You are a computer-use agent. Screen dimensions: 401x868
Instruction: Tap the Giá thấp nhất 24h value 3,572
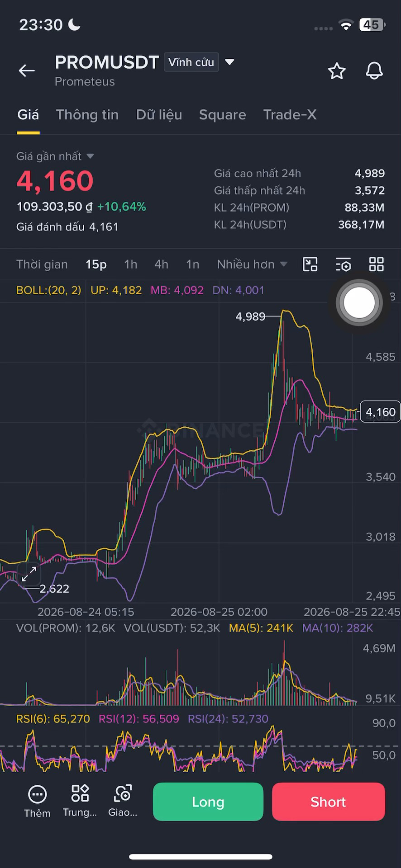click(370, 191)
